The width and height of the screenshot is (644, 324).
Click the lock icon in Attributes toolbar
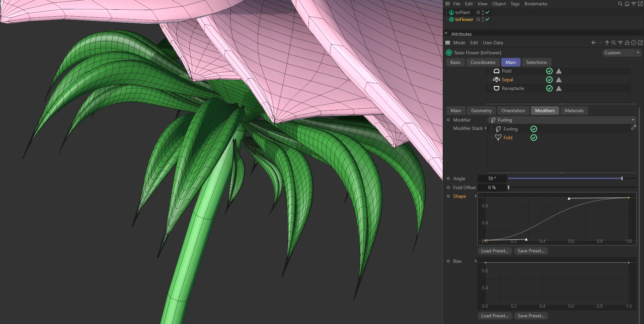(627, 43)
